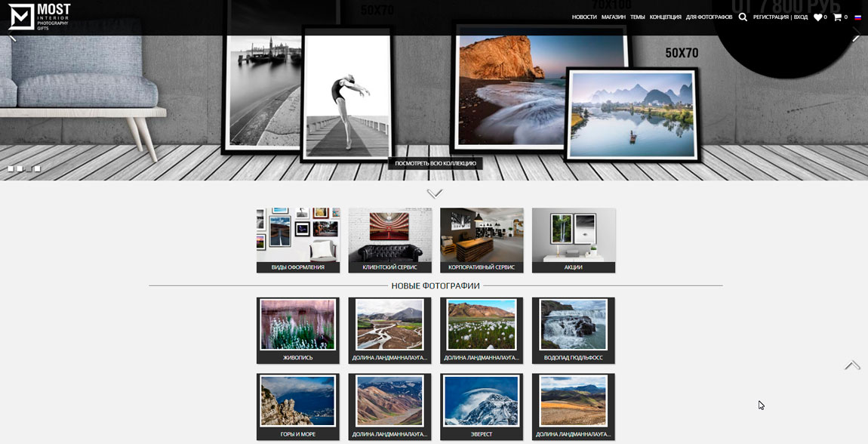Open the Горы и море photo card
Image resolution: width=868 pixels, height=444 pixels.
tap(298, 406)
